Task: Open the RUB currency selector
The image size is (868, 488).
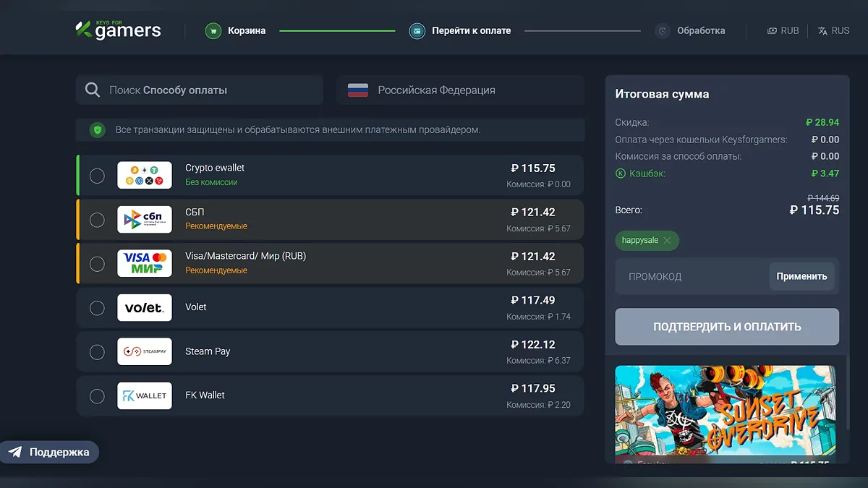Action: [x=783, y=31]
